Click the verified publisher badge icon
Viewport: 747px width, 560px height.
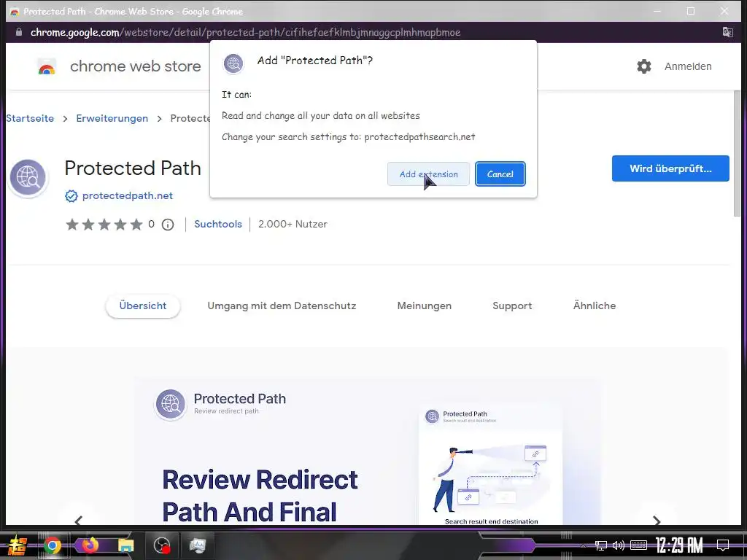[x=71, y=195]
